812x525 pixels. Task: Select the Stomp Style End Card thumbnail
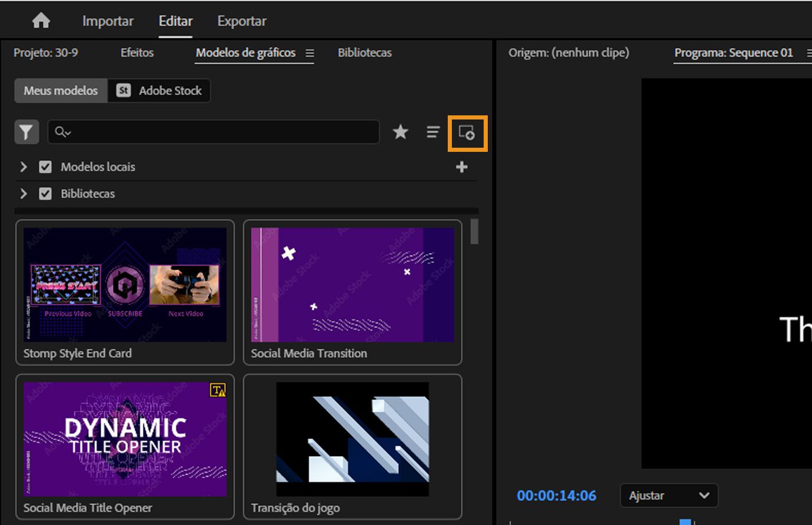click(x=125, y=285)
